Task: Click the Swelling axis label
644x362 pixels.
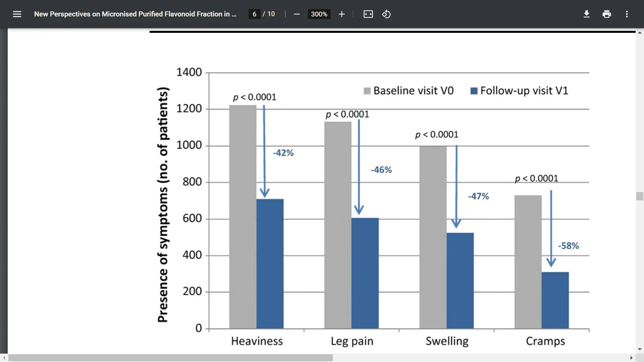Action: pyautogui.click(x=447, y=342)
